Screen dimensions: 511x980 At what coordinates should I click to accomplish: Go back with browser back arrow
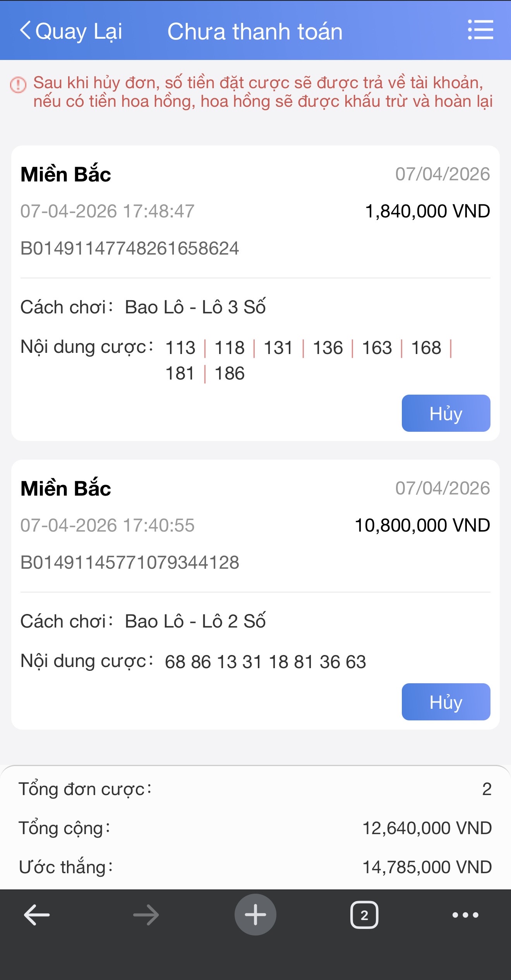pyautogui.click(x=37, y=915)
